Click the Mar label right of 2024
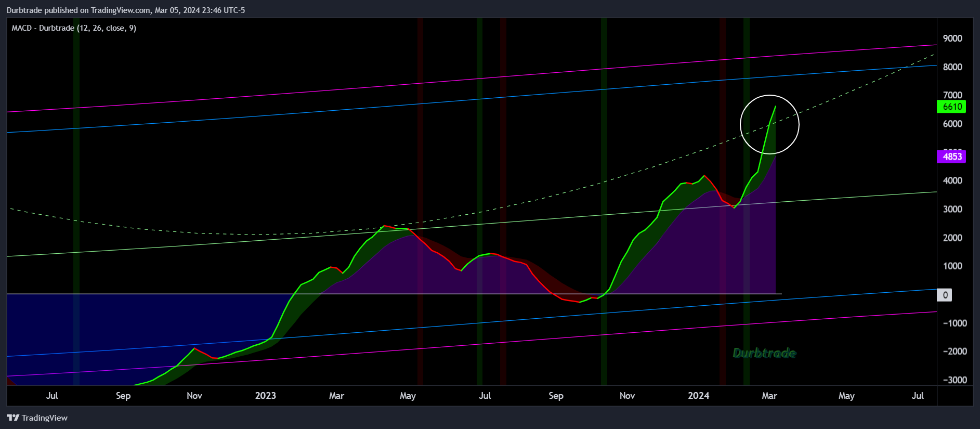Image resolution: width=980 pixels, height=429 pixels. [x=769, y=396]
